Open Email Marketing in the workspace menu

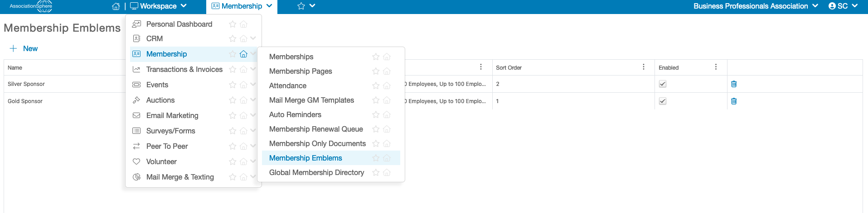[x=172, y=115]
